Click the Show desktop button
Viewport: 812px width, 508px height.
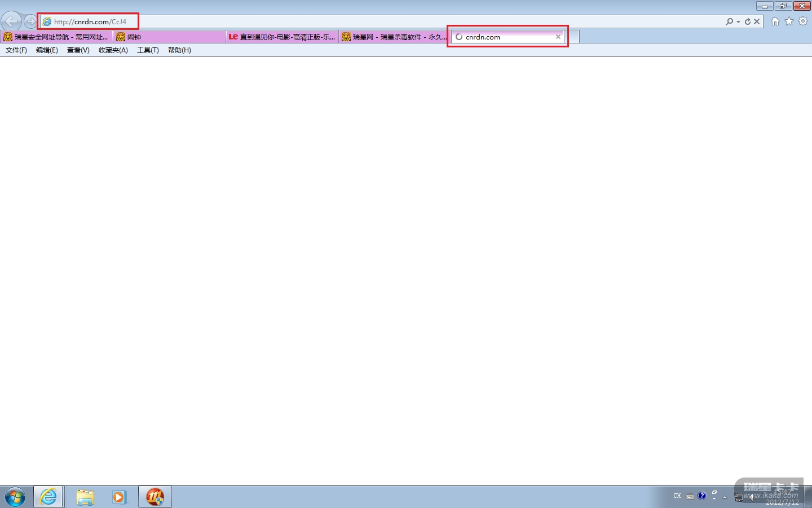pyautogui.click(x=808, y=497)
